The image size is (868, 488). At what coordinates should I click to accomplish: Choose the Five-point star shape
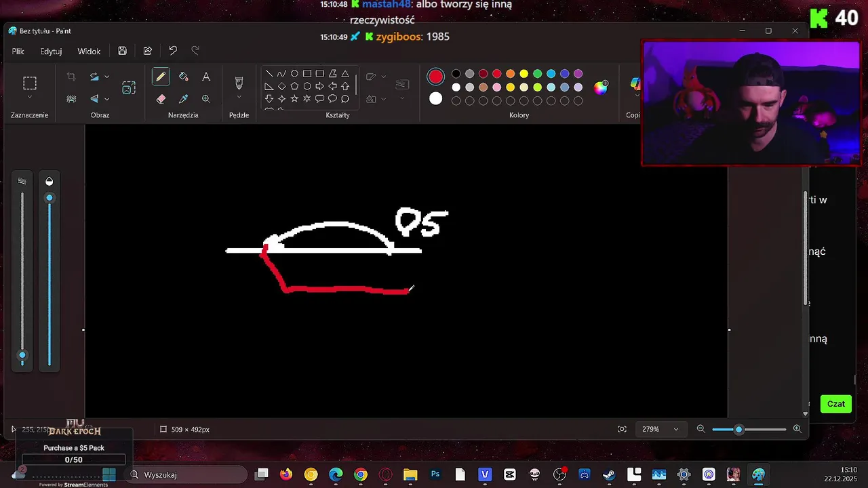click(294, 99)
